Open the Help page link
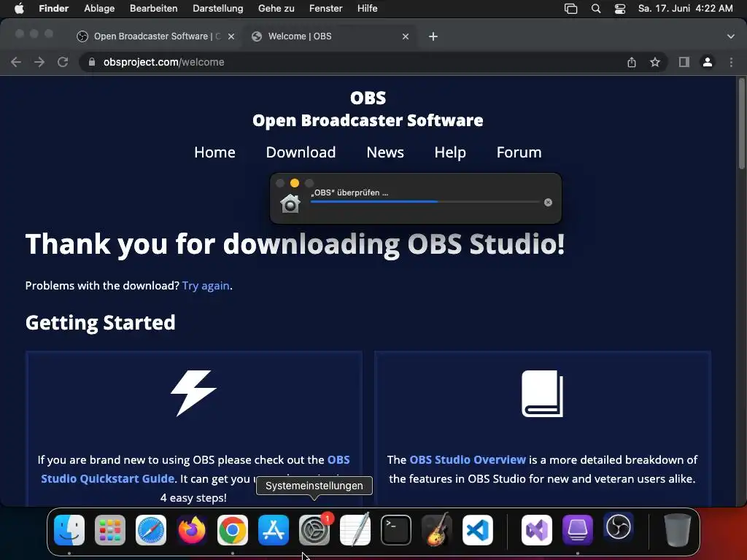This screenshot has width=747, height=560. pyautogui.click(x=450, y=152)
